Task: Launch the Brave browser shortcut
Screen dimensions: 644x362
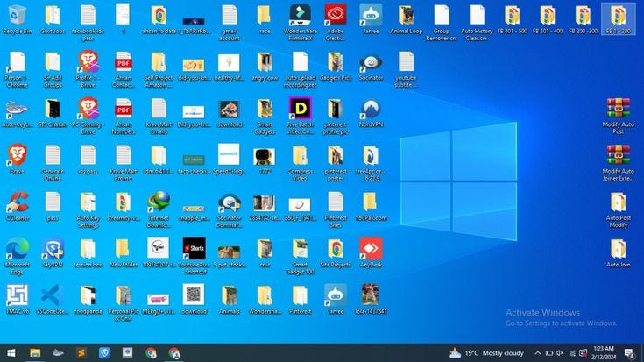Action: [x=18, y=160]
